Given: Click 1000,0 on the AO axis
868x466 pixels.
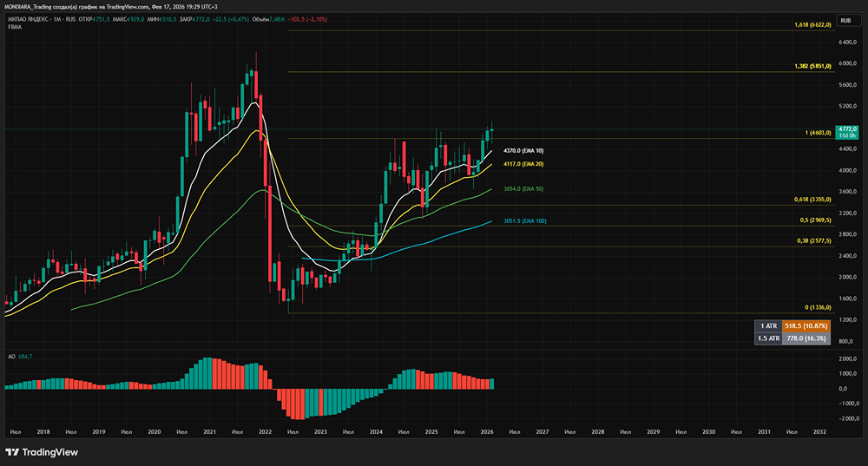Looking at the screenshot, I should (847, 373).
